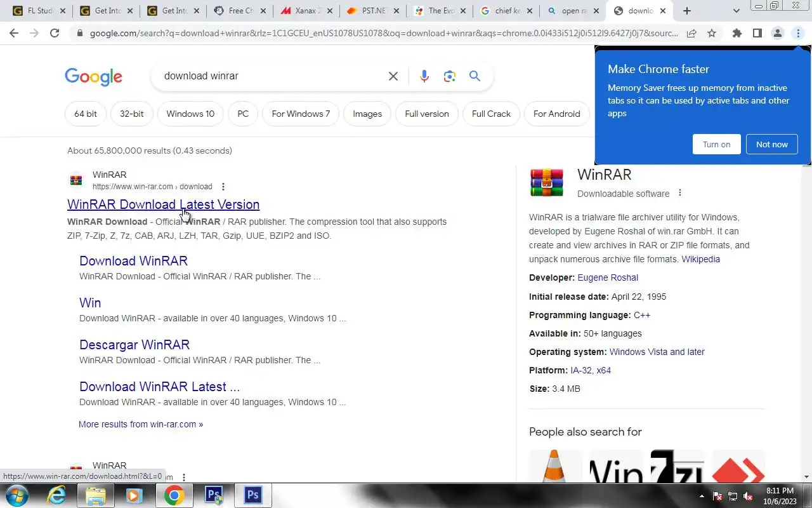This screenshot has height=508, width=812.
Task: Open WinRAR Download Latest Version result
Action: 163,204
